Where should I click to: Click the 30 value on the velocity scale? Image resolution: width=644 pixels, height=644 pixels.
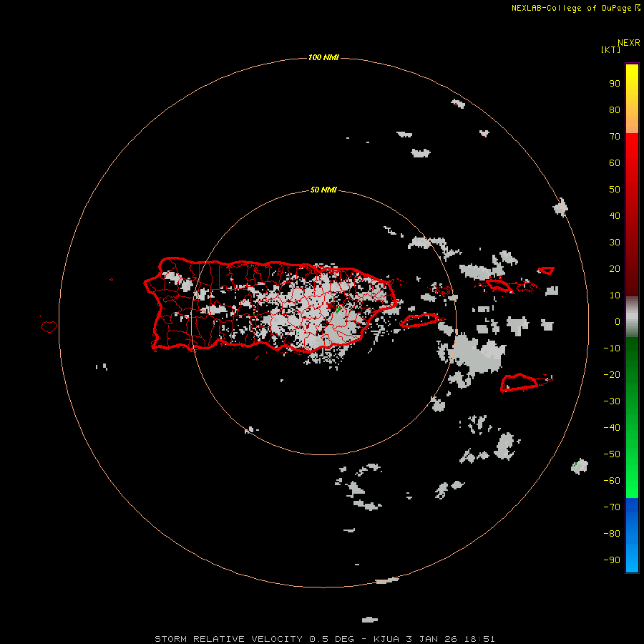tap(615, 243)
